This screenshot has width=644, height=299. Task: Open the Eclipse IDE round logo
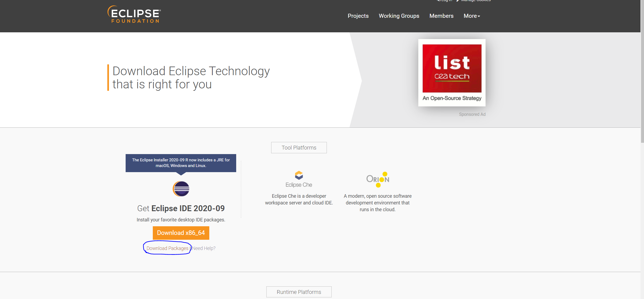click(181, 189)
